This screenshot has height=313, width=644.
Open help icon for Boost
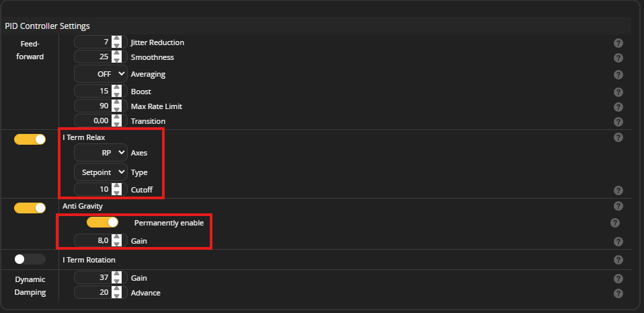point(618,92)
